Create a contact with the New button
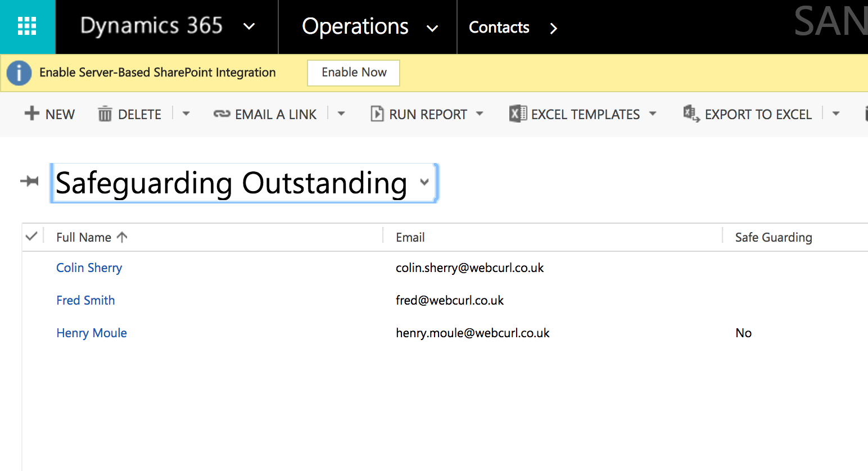Image resolution: width=868 pixels, height=471 pixels. click(x=49, y=114)
